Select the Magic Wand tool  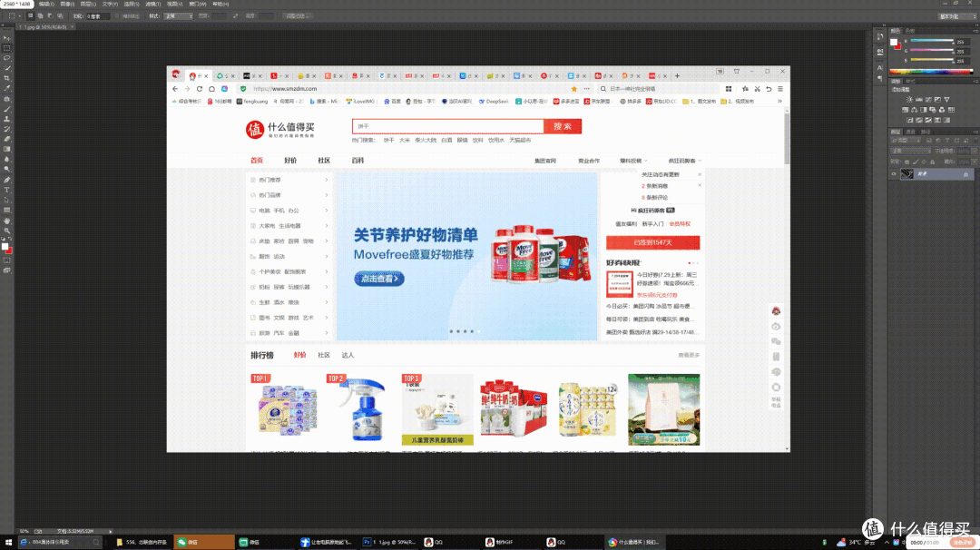7,68
